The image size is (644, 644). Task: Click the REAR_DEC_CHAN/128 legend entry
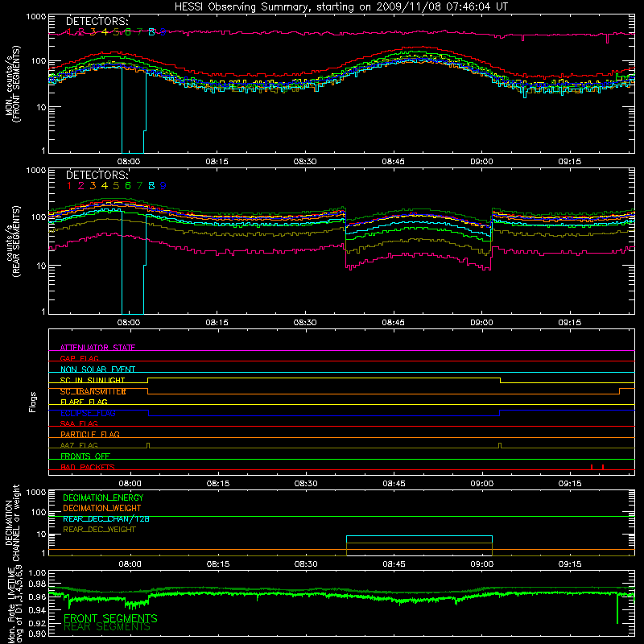point(106,518)
